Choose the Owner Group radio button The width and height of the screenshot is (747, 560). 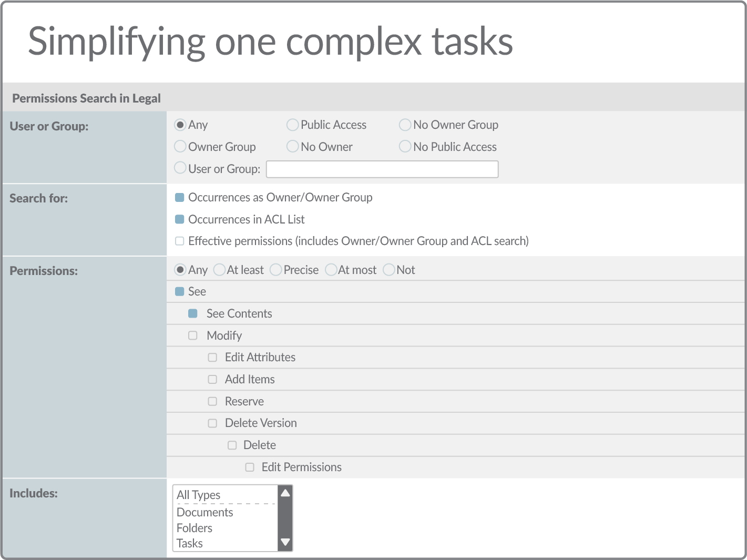[180, 146]
